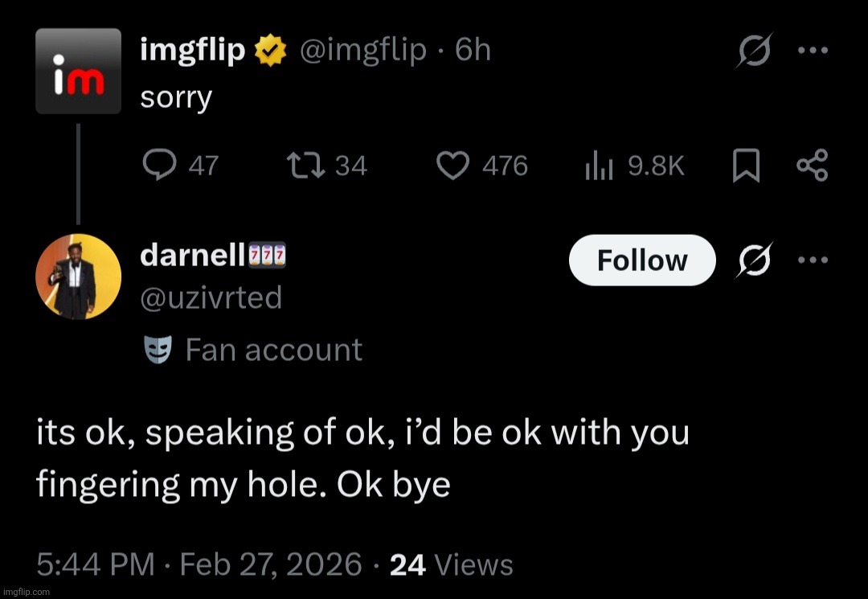Viewport: 868px width, 599px height.
Task: Open the 5:44 PM Feb 27 timestamp
Action: 199,564
